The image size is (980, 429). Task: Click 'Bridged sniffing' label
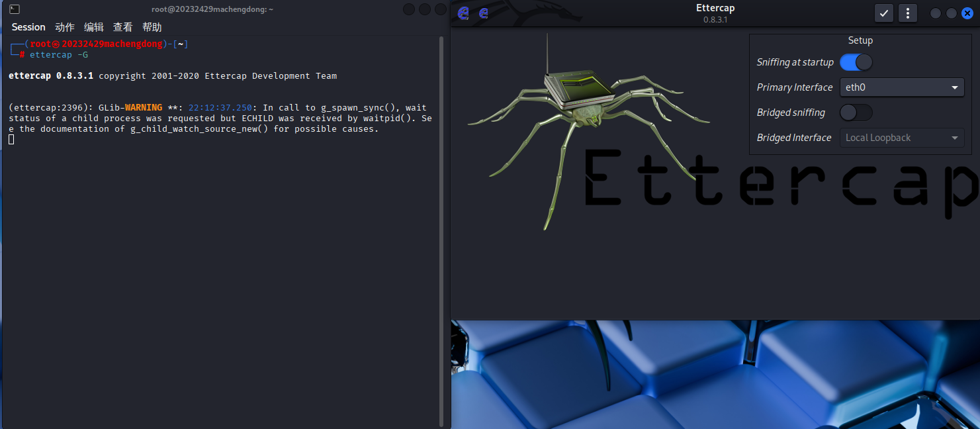[791, 113]
